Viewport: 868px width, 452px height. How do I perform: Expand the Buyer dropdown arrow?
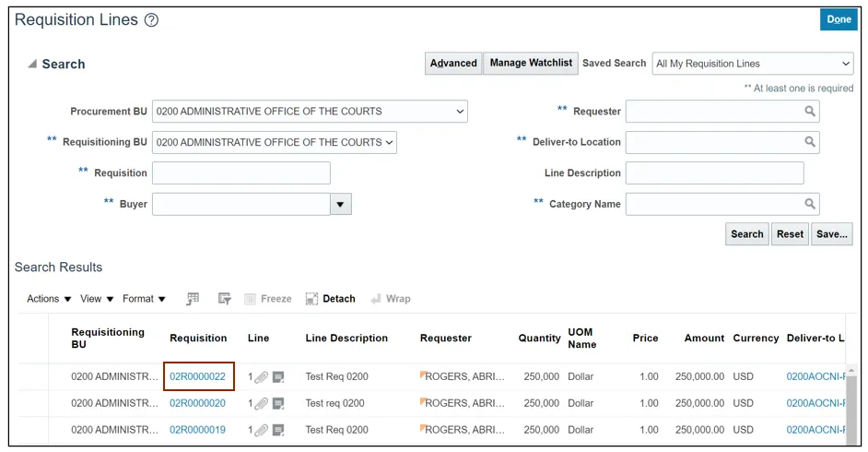coord(341,204)
